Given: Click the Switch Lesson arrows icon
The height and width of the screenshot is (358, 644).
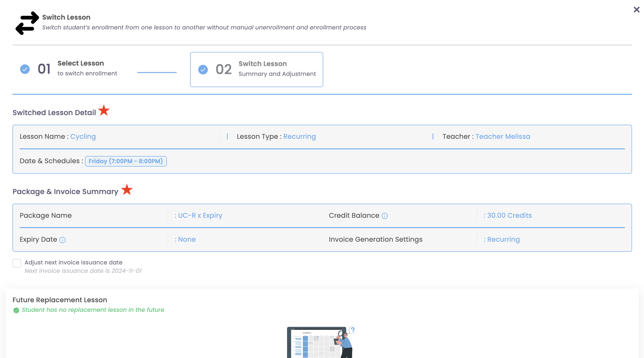Looking at the screenshot, I should click(27, 23).
